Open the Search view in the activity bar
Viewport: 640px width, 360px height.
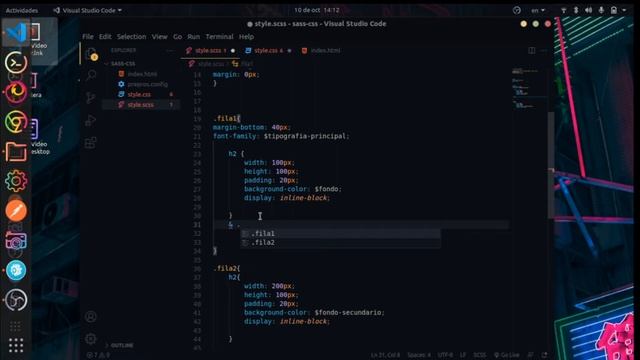tap(91, 75)
